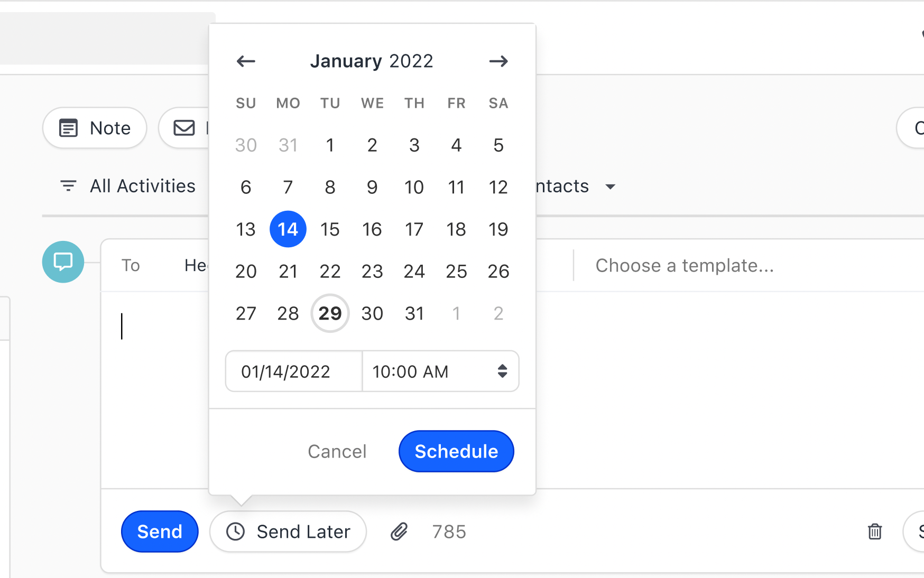Open the Choose a template dropdown
Image resolution: width=924 pixels, height=578 pixels.
click(685, 265)
